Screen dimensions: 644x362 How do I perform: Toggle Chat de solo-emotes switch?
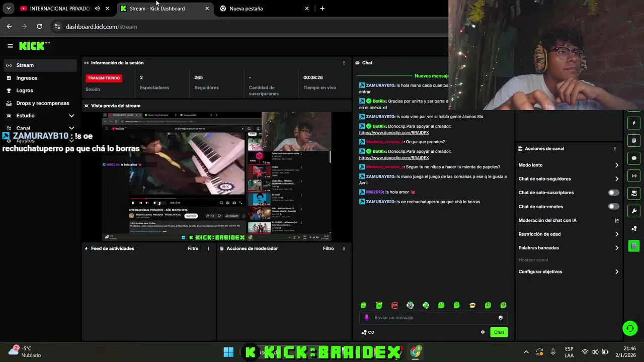click(x=614, y=206)
